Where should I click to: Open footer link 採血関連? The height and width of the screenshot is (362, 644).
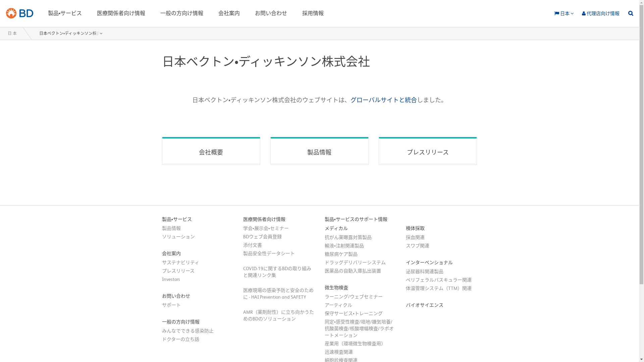(415, 237)
